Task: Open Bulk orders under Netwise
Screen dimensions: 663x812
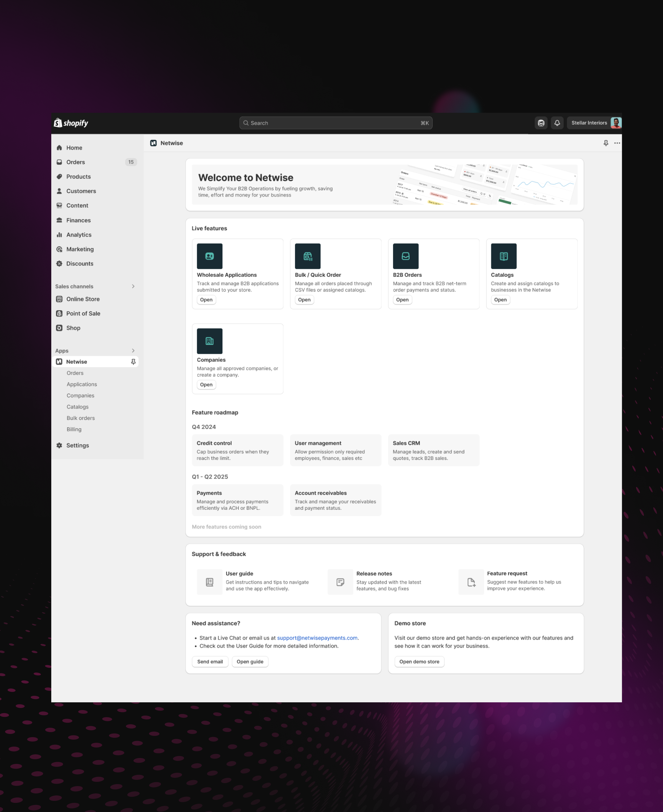Action: [80, 418]
